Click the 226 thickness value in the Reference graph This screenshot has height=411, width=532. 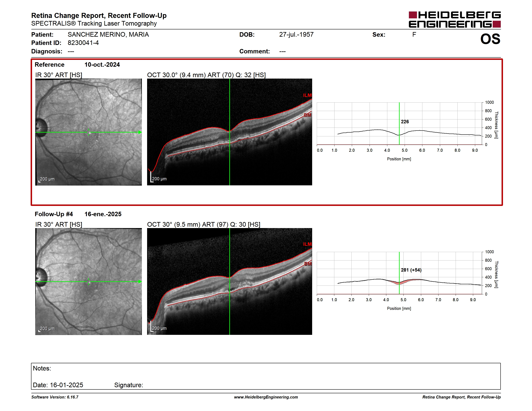(405, 122)
